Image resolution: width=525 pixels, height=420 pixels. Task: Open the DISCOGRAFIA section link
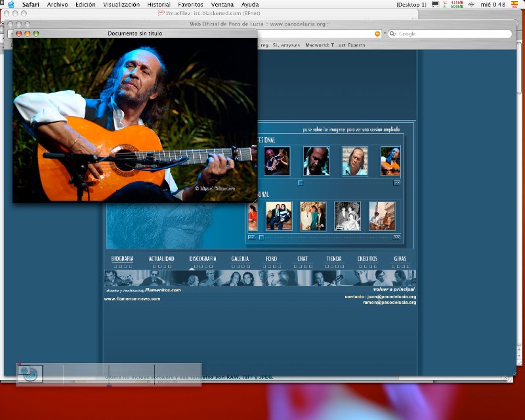click(x=202, y=259)
